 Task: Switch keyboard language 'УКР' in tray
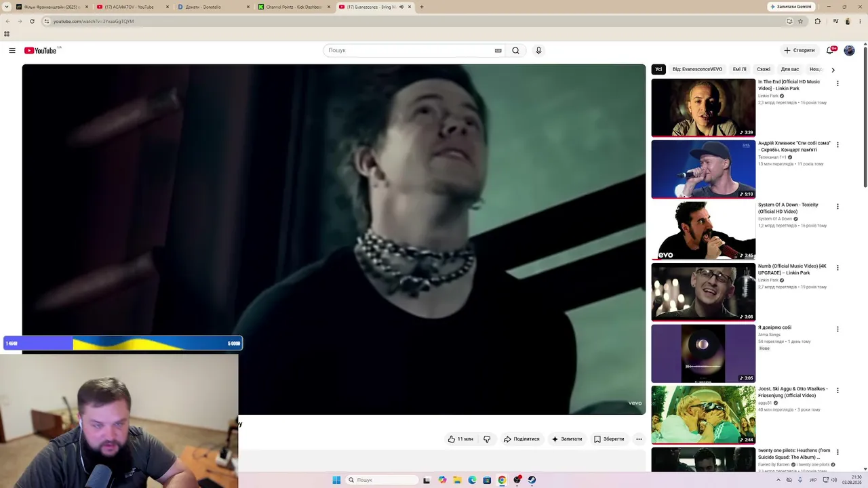point(813,480)
